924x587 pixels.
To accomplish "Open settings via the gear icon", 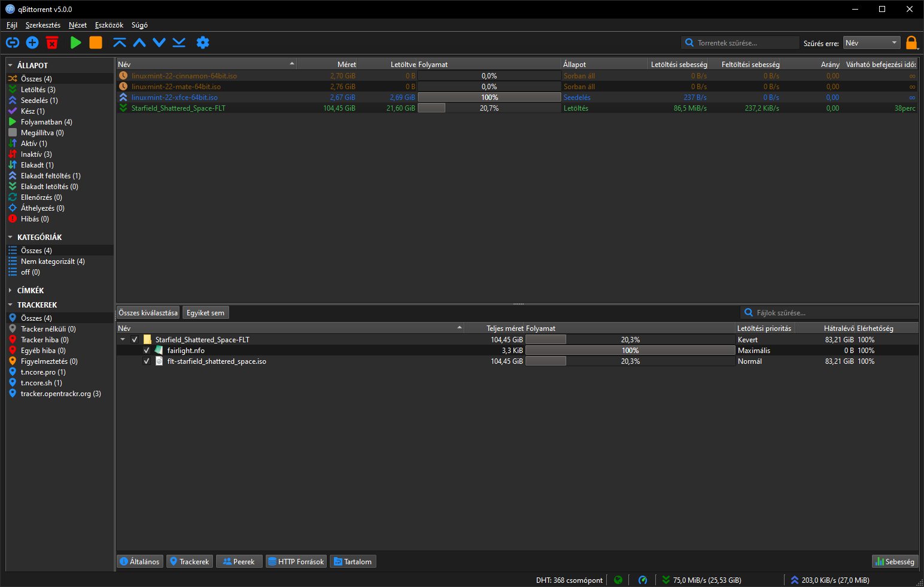I will (x=203, y=42).
